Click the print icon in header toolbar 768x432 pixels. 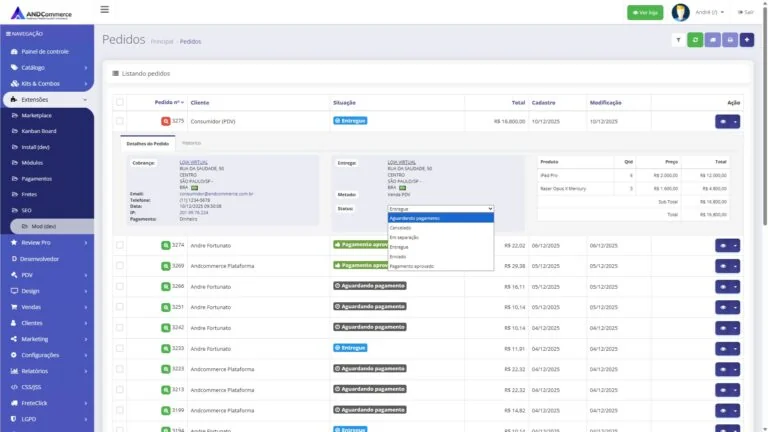[730, 40]
